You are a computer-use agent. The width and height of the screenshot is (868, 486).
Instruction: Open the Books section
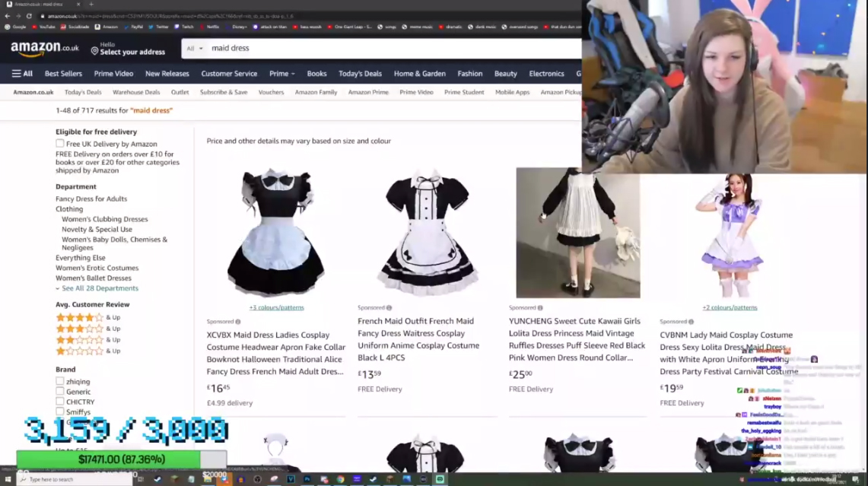tap(316, 74)
